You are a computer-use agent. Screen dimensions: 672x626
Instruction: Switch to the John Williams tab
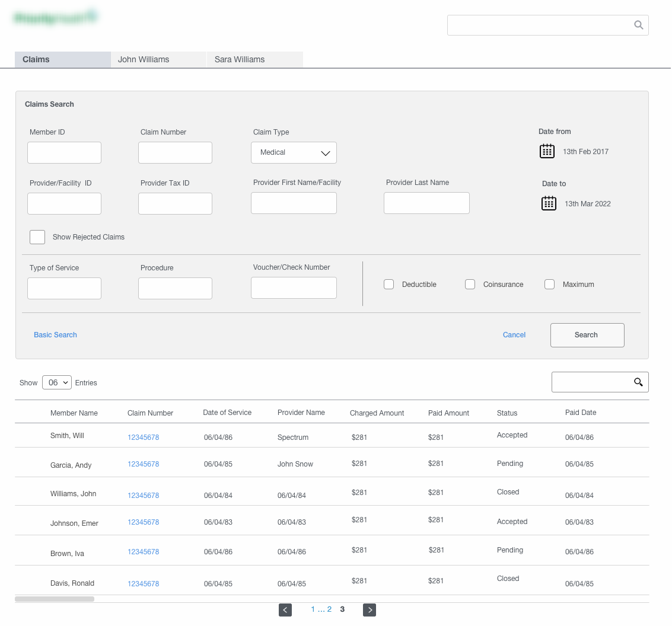158,59
